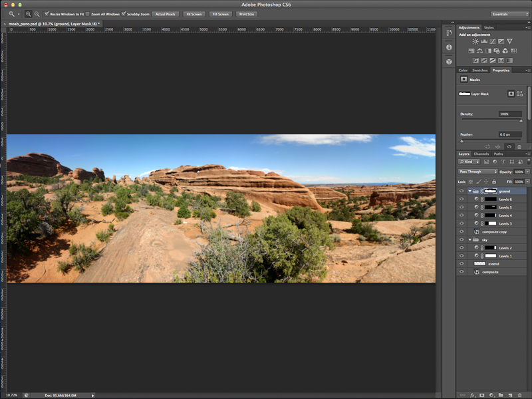Screen dimensions: 532x399
Task: Switch to the Color tab
Action: [463, 70]
